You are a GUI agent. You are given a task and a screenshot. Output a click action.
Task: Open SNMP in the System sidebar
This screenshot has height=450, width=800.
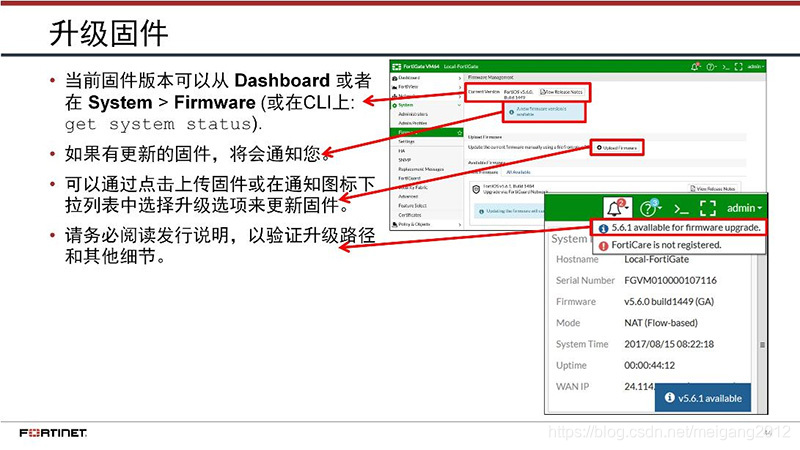[x=404, y=160]
